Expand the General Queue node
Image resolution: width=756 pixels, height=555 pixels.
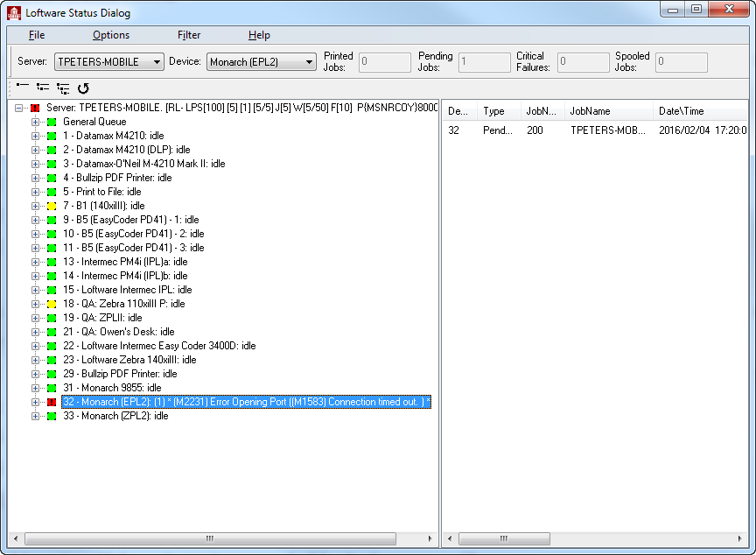coord(35,122)
